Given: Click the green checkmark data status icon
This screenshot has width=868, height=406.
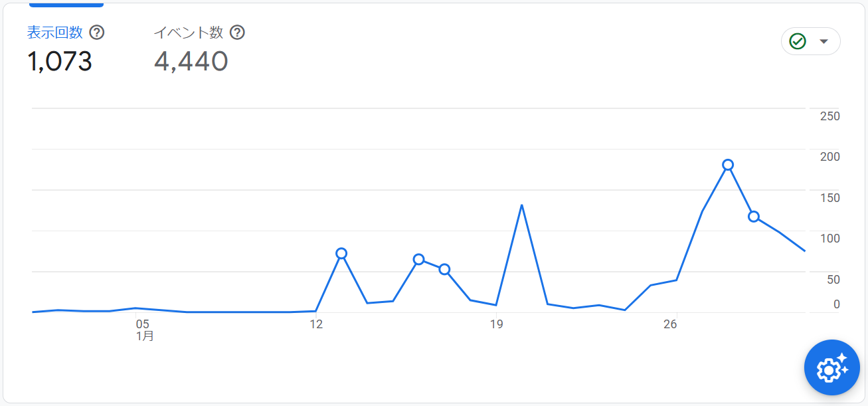Looking at the screenshot, I should (x=798, y=41).
